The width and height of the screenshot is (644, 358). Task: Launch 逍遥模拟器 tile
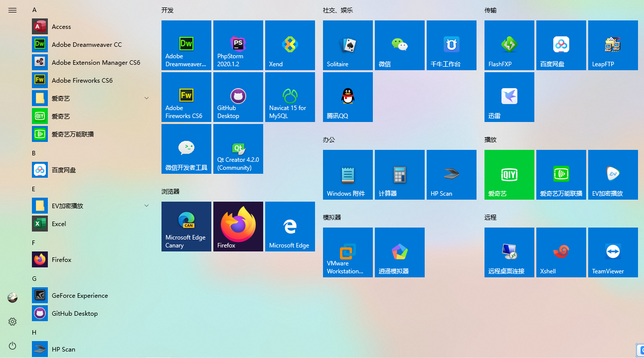pos(400,252)
